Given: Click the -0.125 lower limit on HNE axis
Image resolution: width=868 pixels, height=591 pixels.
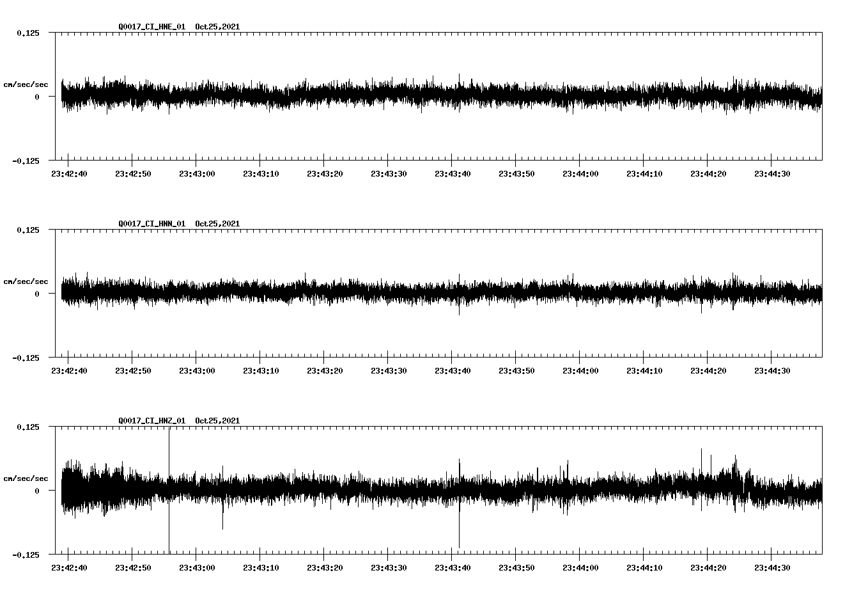Looking at the screenshot, I should pos(25,161).
